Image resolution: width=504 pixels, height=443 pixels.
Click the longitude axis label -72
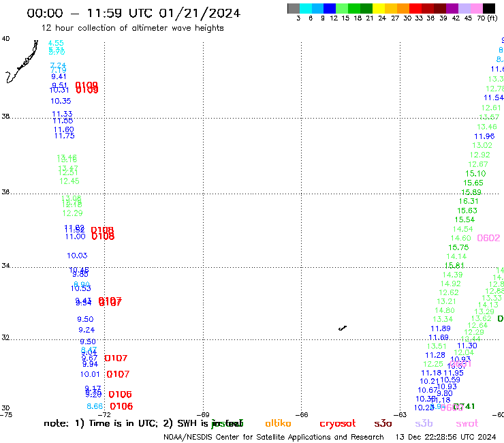(x=104, y=415)
